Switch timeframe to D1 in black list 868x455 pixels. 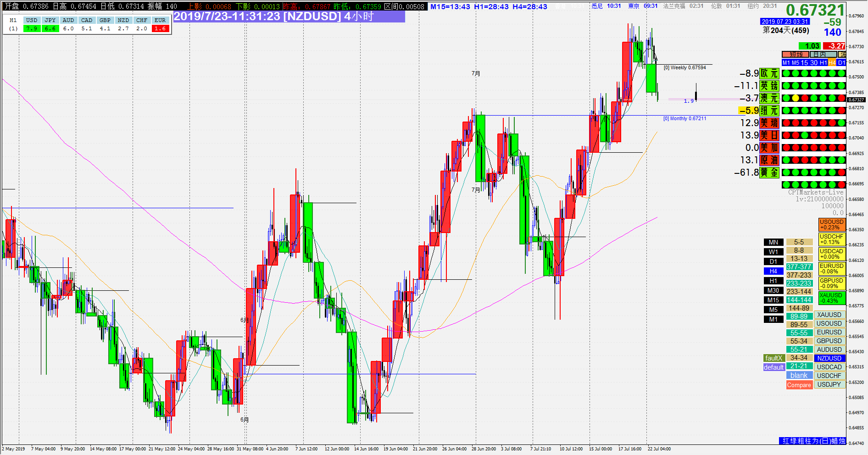click(x=773, y=261)
